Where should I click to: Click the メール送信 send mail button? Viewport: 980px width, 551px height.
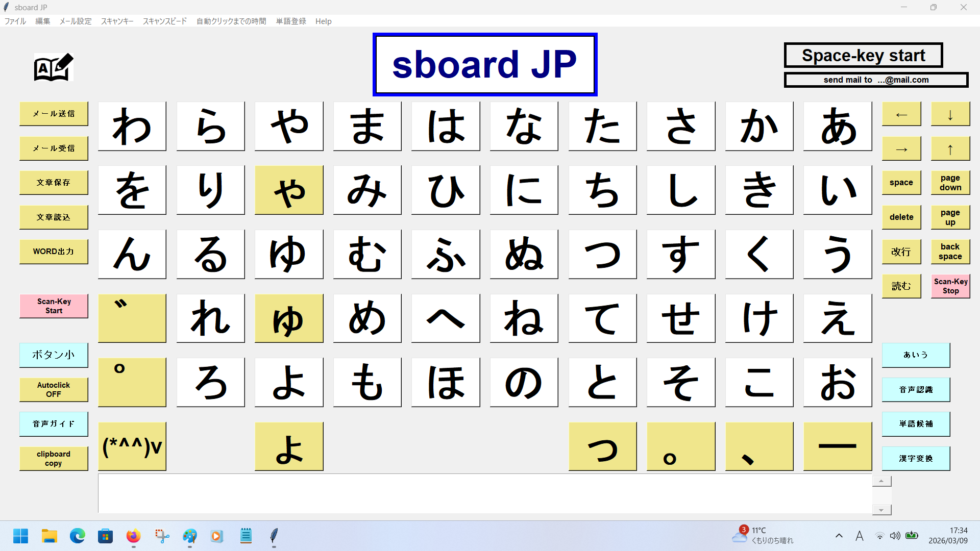54,114
